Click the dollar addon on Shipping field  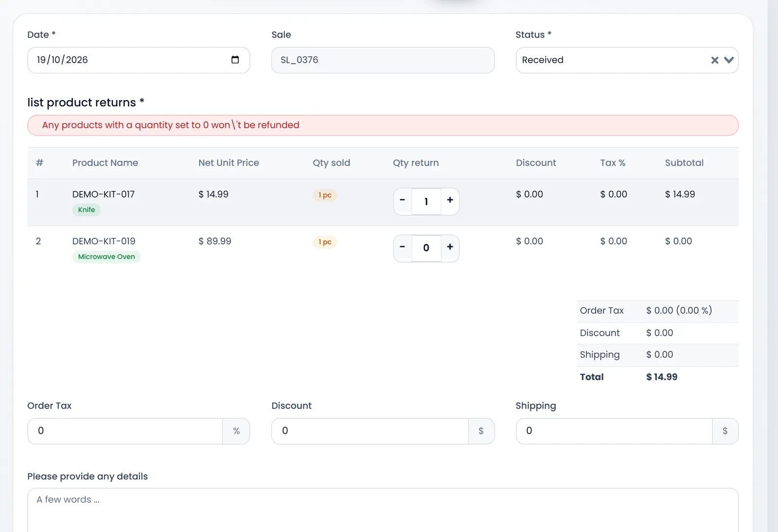tap(725, 431)
